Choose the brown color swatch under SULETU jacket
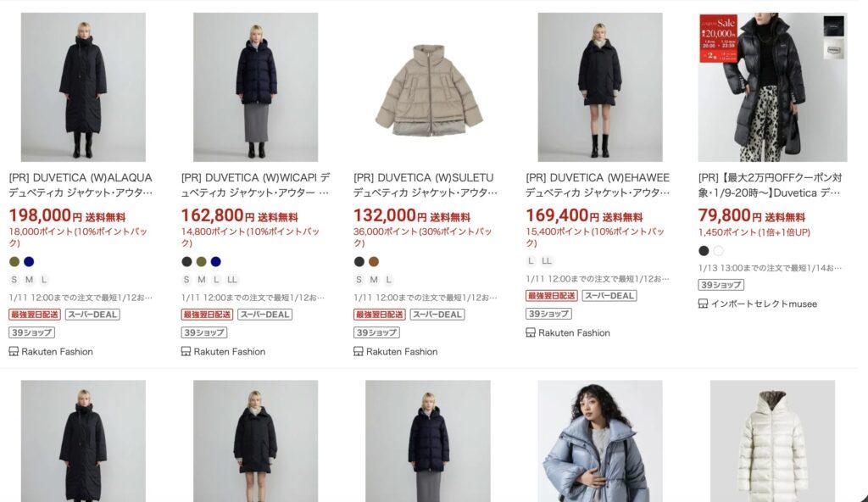This screenshot has height=502, width=868. coord(374,261)
